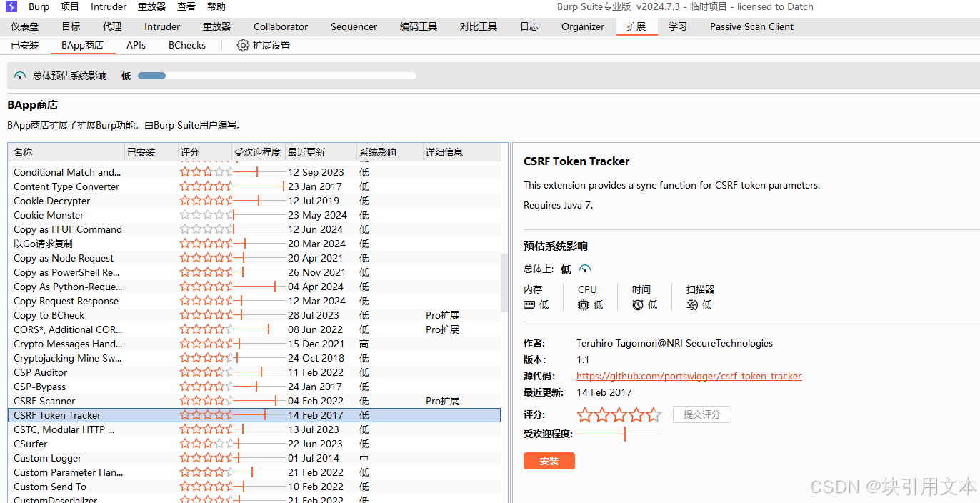Screen dimensions: 980x503
Task: Select the Copy to BCheck extension
Action: (x=254, y=315)
